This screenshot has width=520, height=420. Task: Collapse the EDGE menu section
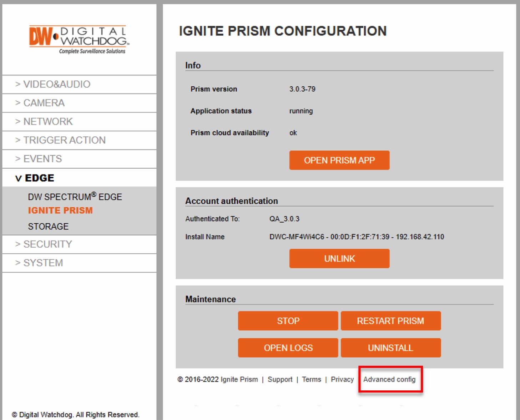79,178
